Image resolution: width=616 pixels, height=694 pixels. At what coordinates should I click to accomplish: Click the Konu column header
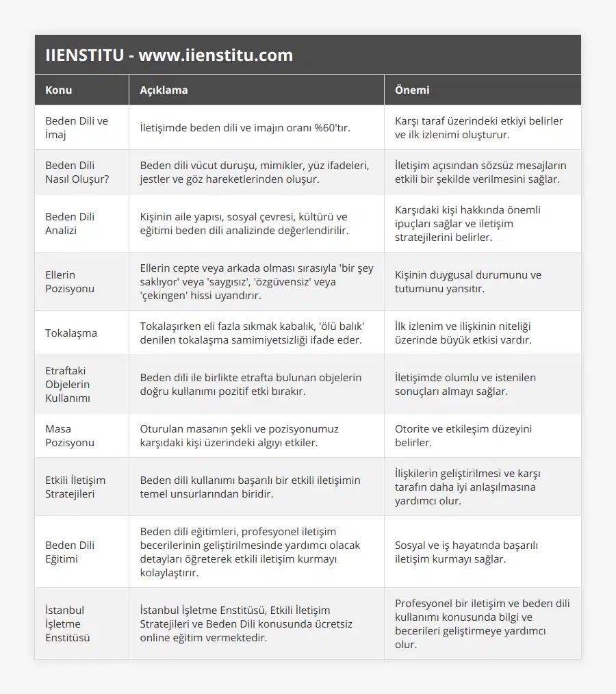59,90
